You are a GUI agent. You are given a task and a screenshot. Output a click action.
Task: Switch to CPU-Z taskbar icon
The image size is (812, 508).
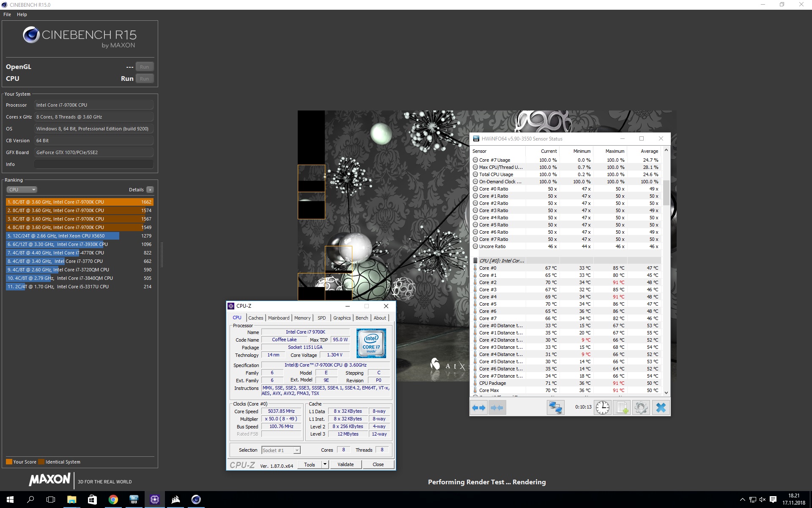point(154,500)
